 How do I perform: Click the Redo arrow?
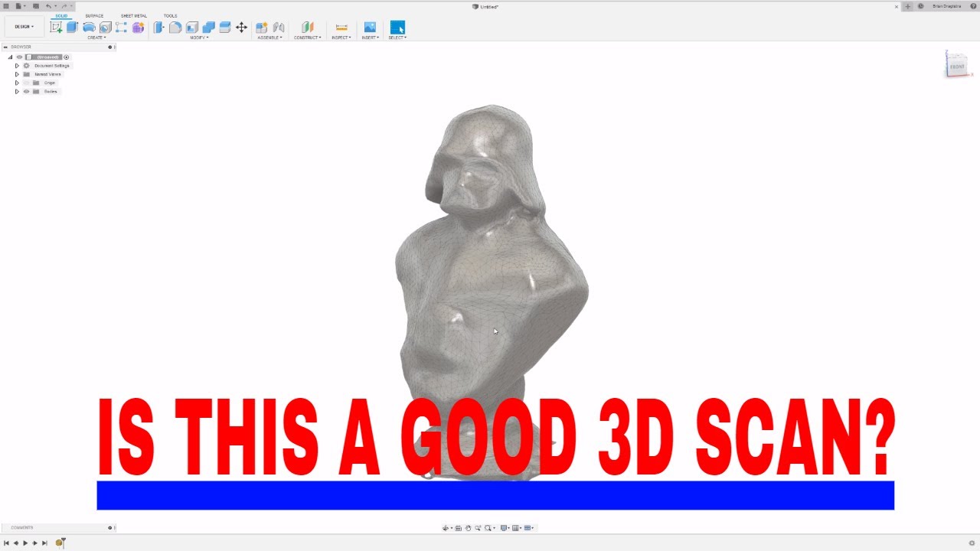point(64,6)
